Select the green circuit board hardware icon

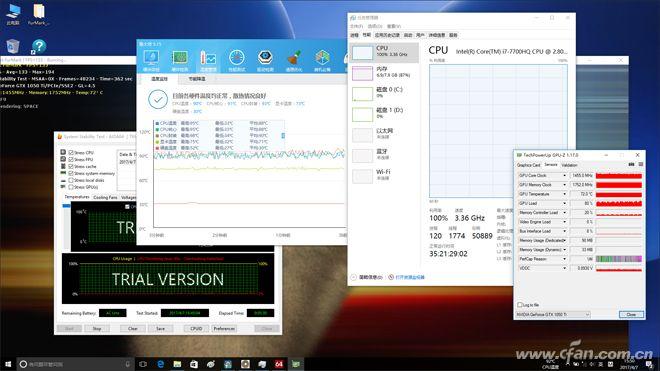(x=180, y=59)
